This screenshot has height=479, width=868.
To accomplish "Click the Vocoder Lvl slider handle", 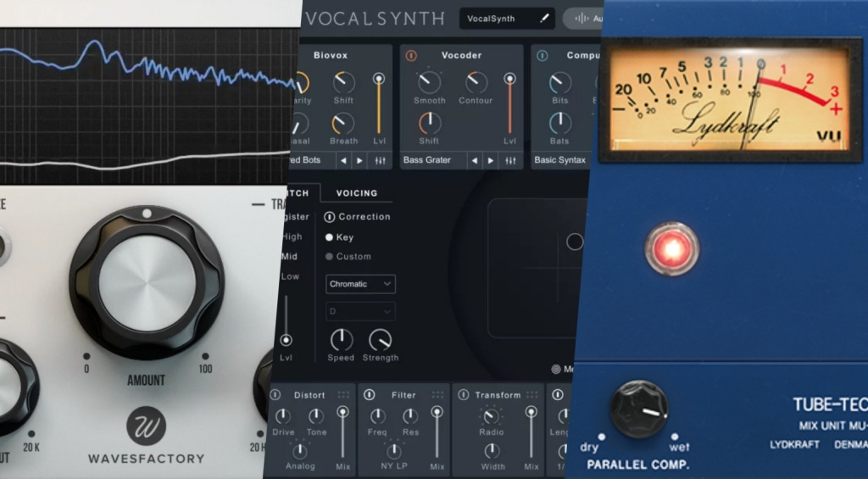I will (x=509, y=79).
